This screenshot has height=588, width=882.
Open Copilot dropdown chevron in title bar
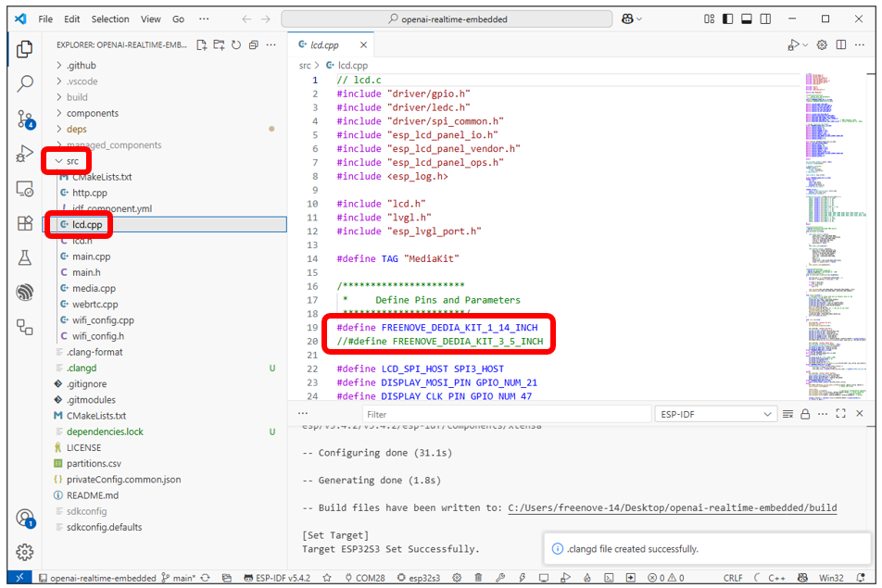tap(639, 19)
